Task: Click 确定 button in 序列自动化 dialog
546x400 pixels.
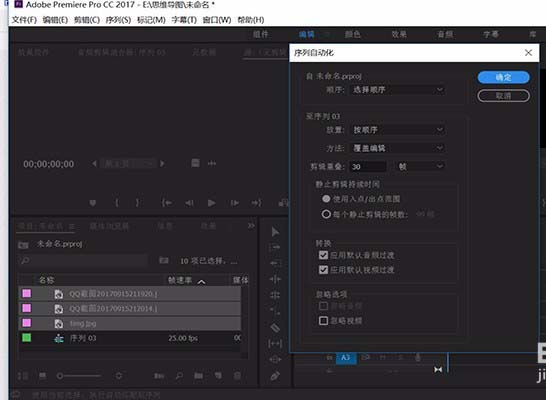Action: [504, 77]
